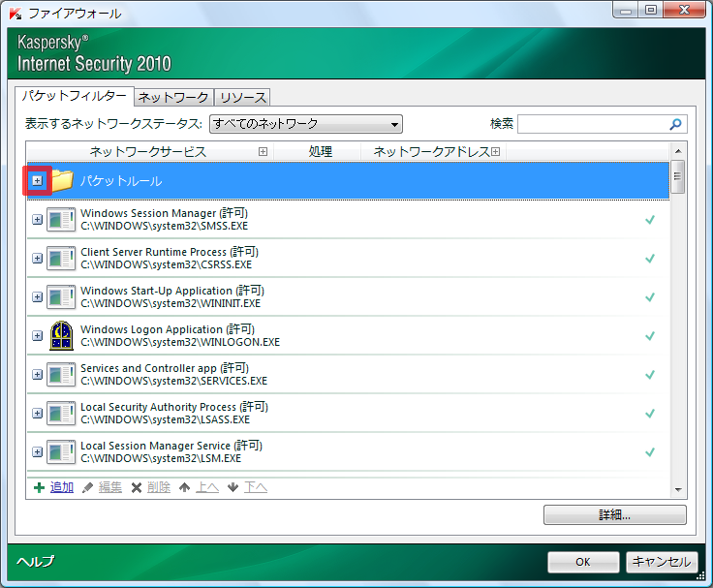Switch to the ネットワーク tab
The width and height of the screenshot is (713, 588).
coord(173,97)
